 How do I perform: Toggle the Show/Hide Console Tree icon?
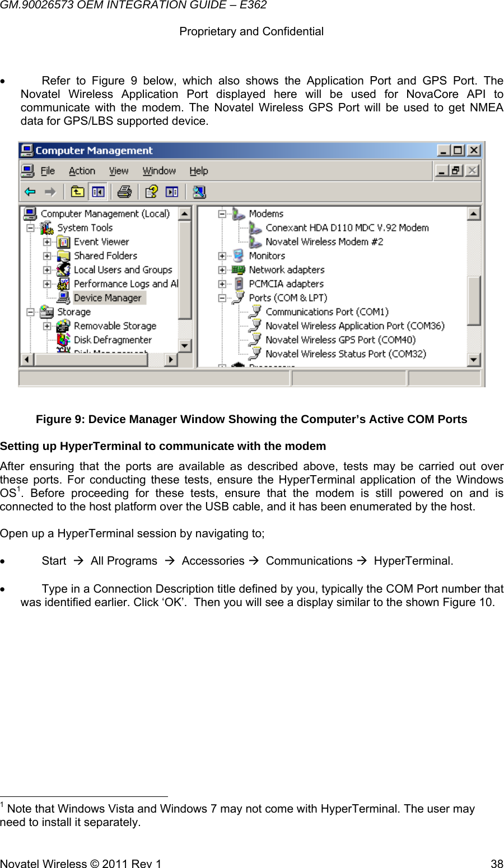click(x=98, y=192)
